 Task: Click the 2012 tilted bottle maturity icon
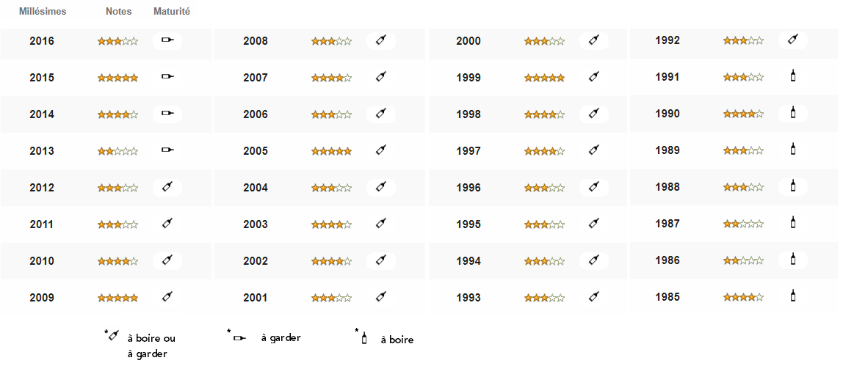pos(167,187)
